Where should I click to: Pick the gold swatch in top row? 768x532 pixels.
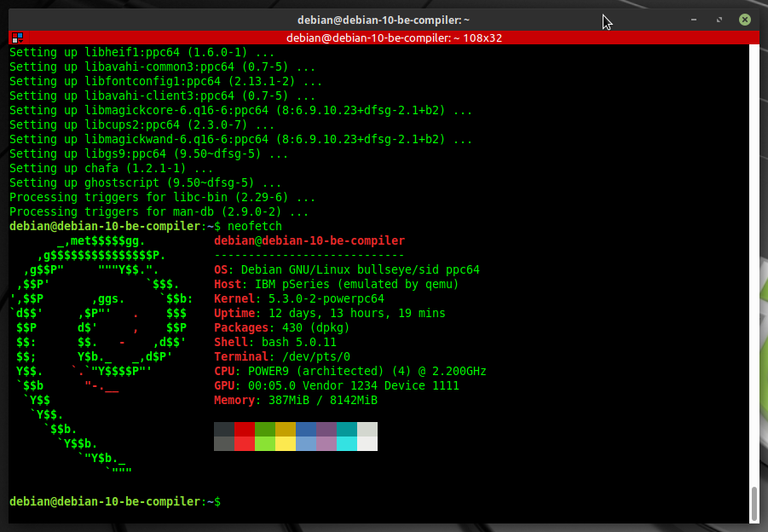click(x=286, y=429)
